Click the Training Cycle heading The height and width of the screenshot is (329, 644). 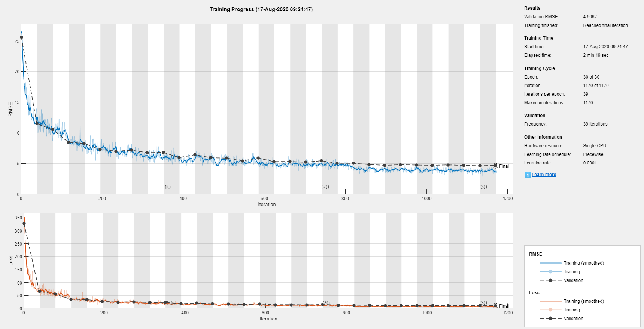click(x=539, y=68)
